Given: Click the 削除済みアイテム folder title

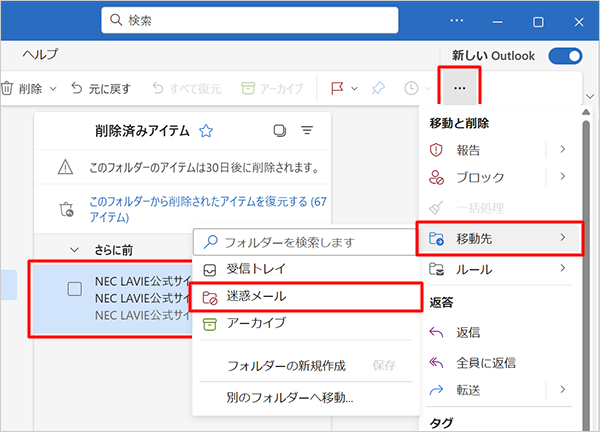Looking at the screenshot, I should tap(142, 131).
